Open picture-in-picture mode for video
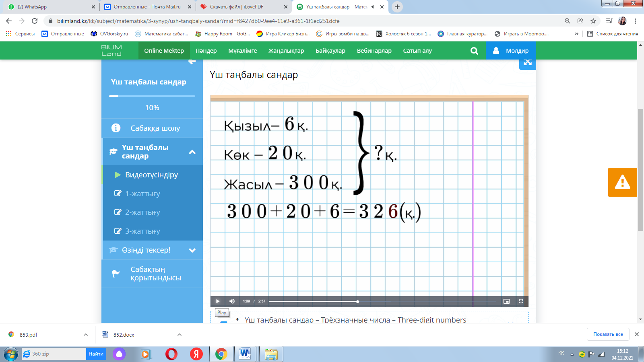This screenshot has height=362, width=644. (x=506, y=301)
